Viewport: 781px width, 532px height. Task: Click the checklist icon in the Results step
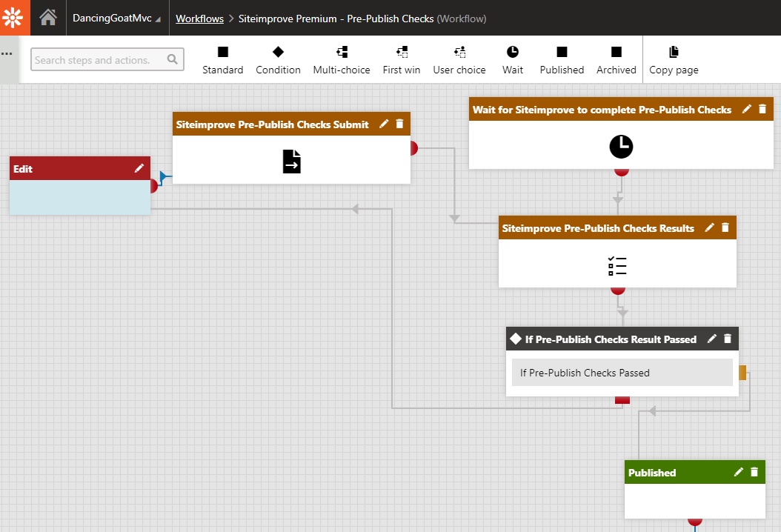pyautogui.click(x=617, y=265)
